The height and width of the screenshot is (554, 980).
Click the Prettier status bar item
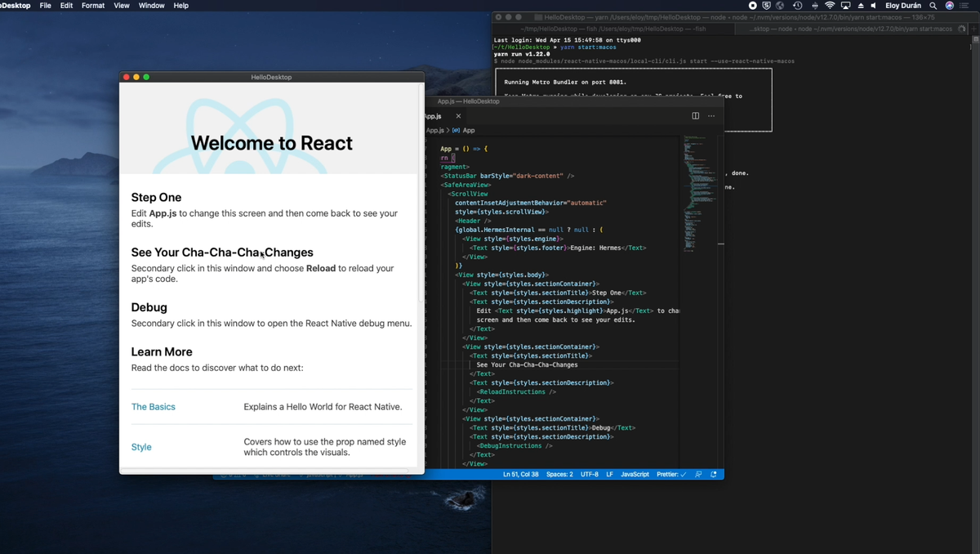[671, 474]
